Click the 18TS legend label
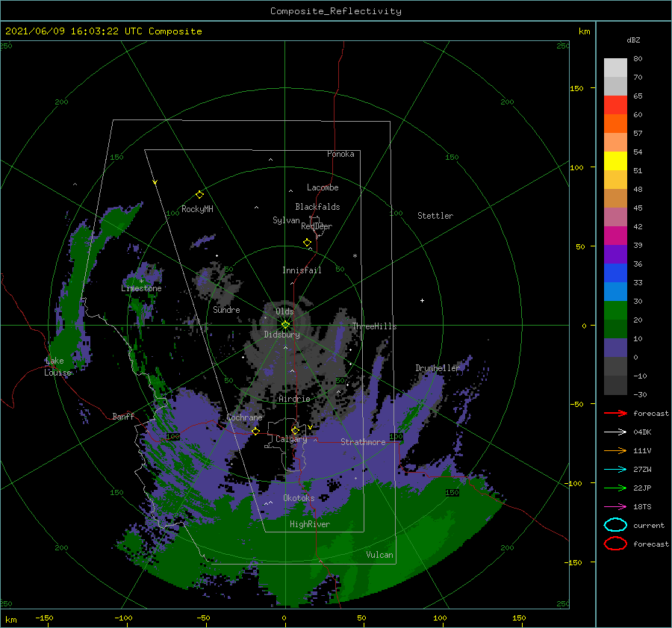 coord(642,507)
